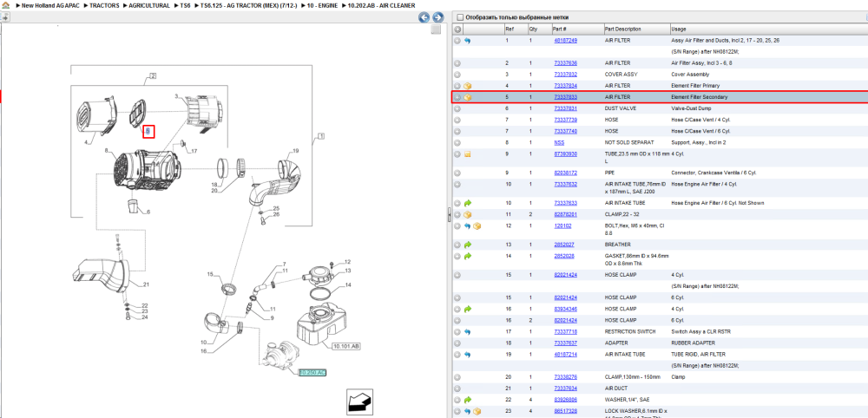This screenshot has height=418, width=868.
Task: Click green arrow on WASHER,1/4" row
Action: 468,400
